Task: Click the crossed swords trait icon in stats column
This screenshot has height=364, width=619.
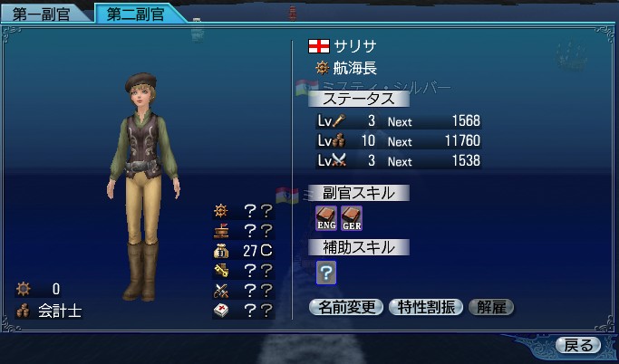Action: pyautogui.click(x=221, y=291)
